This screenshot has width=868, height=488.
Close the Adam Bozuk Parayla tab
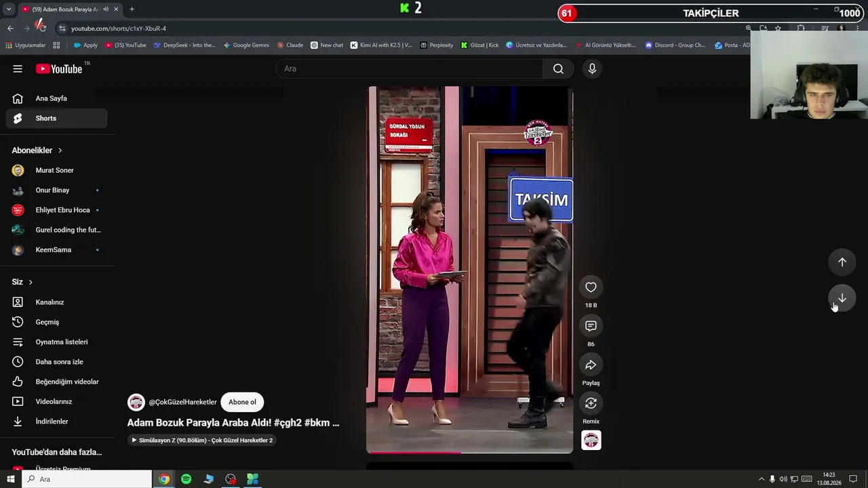(x=116, y=9)
